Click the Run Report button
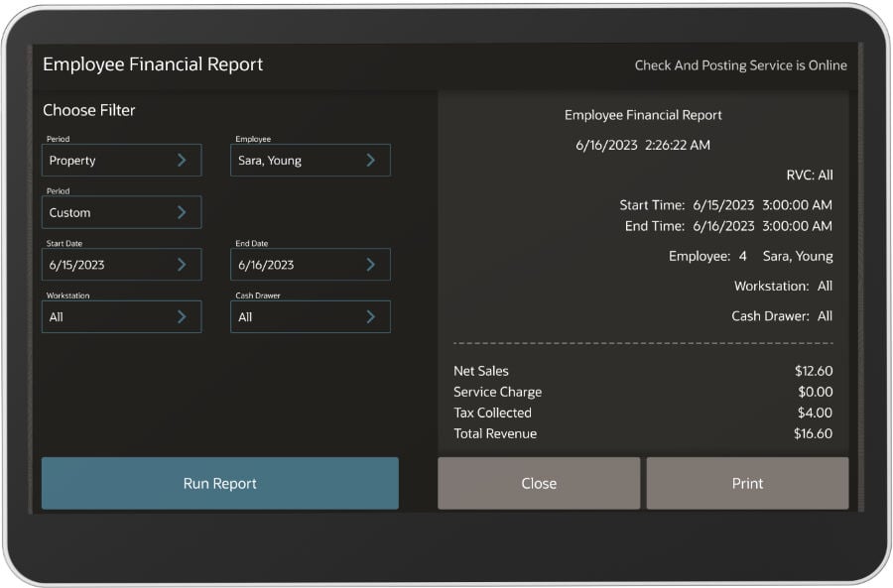Image resolution: width=893 pixels, height=588 pixels. point(220,483)
